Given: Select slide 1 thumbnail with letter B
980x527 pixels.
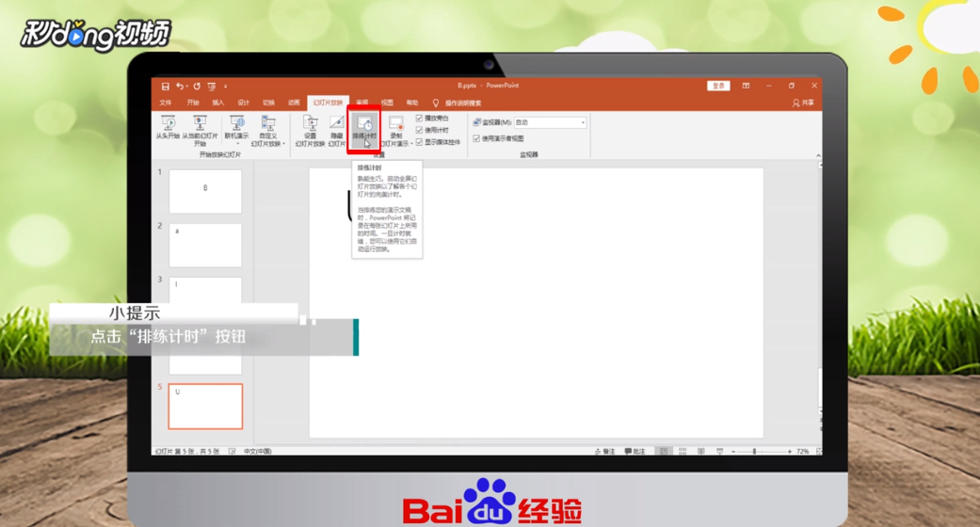Looking at the screenshot, I should [205, 191].
